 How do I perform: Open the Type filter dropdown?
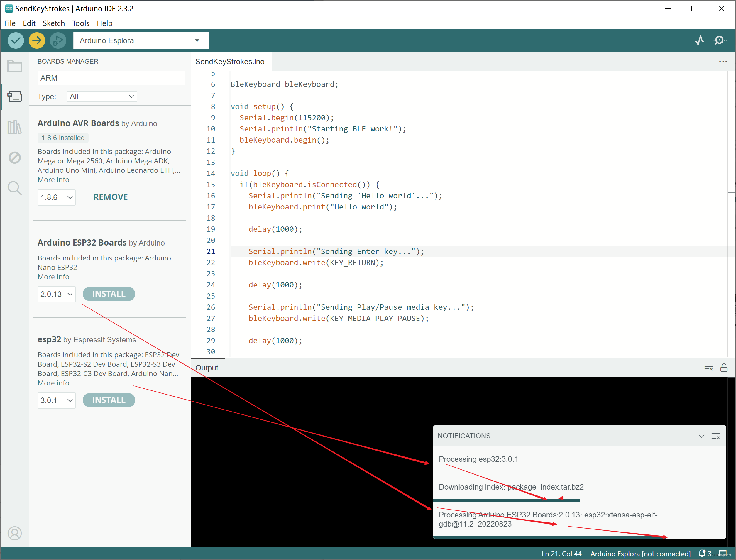[x=102, y=96]
